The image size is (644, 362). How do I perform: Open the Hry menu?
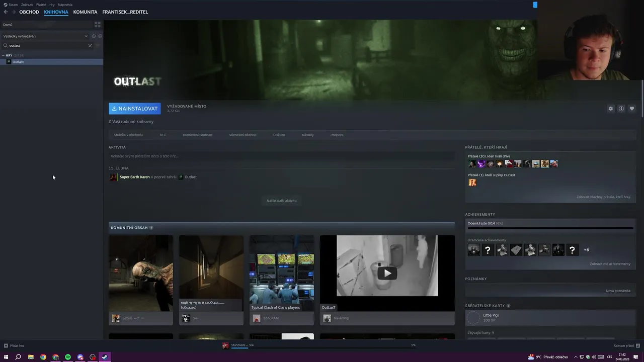[52, 5]
